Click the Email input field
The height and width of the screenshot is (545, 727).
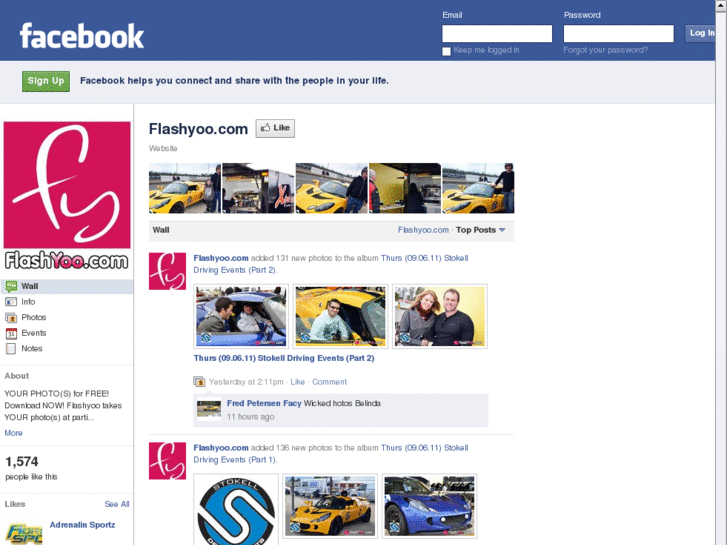pyautogui.click(x=497, y=33)
